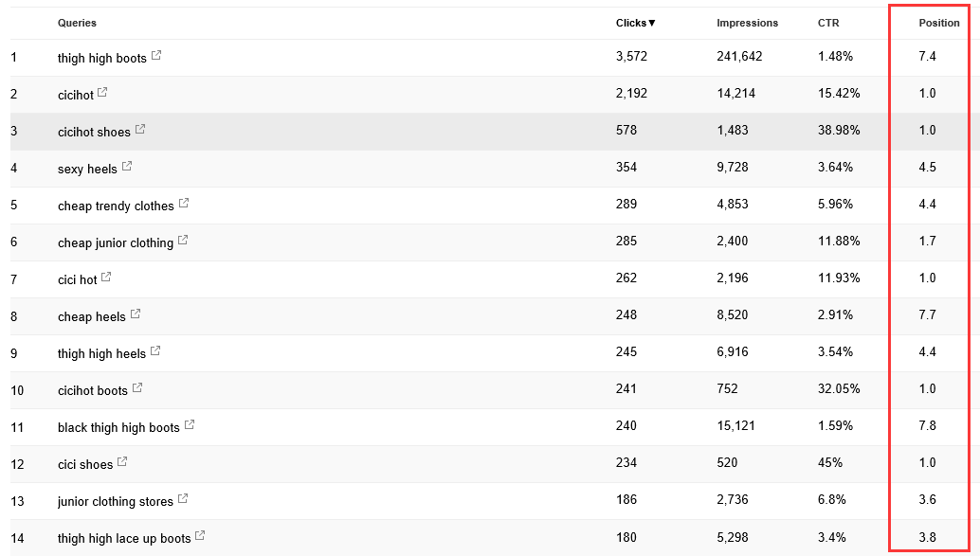This screenshot has width=980, height=556.
Task: Click external link icon beside cici hot
Action: point(106,277)
